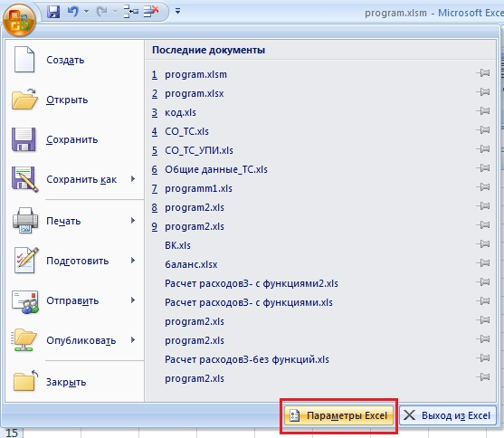Screen dimensions: 504x438
Task: Click pin icon beside Расчет расходов3- с функциями.xls
Action: [x=483, y=301]
